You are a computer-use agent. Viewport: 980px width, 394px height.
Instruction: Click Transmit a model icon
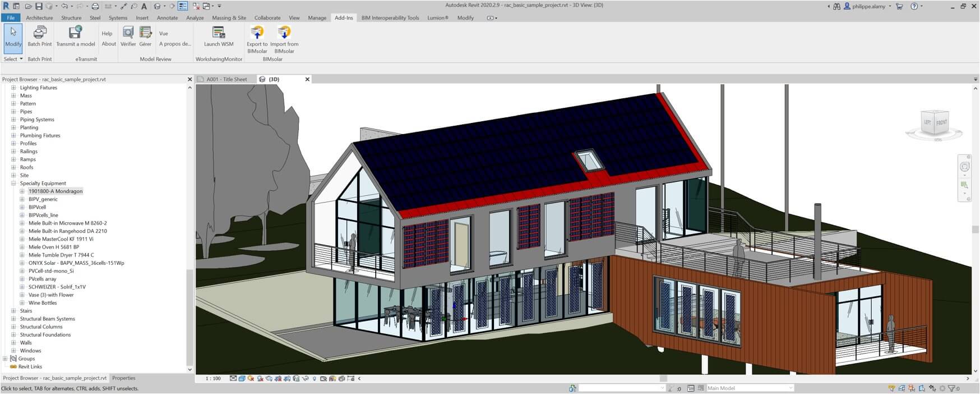pos(75,33)
